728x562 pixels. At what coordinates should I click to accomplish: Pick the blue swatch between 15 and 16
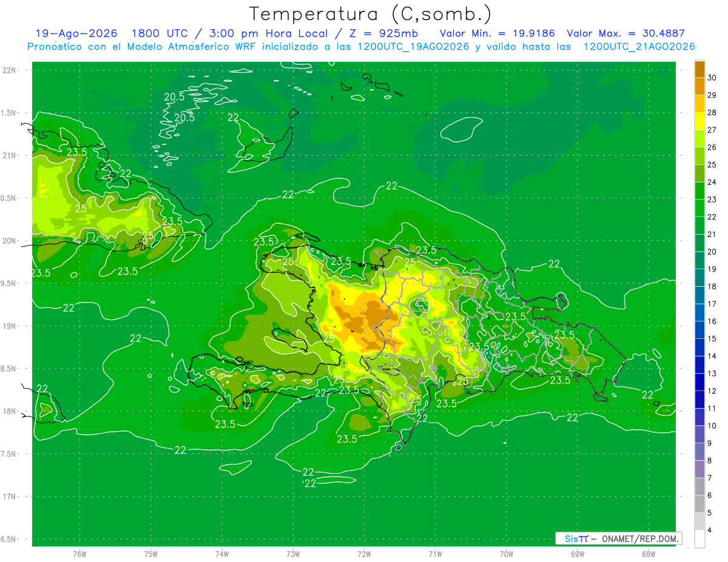pyautogui.click(x=700, y=330)
